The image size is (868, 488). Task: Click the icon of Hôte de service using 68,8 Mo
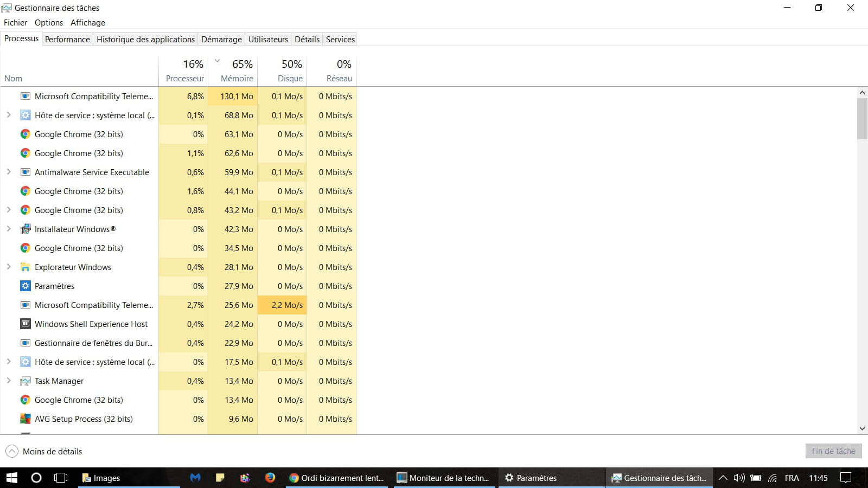tap(25, 115)
